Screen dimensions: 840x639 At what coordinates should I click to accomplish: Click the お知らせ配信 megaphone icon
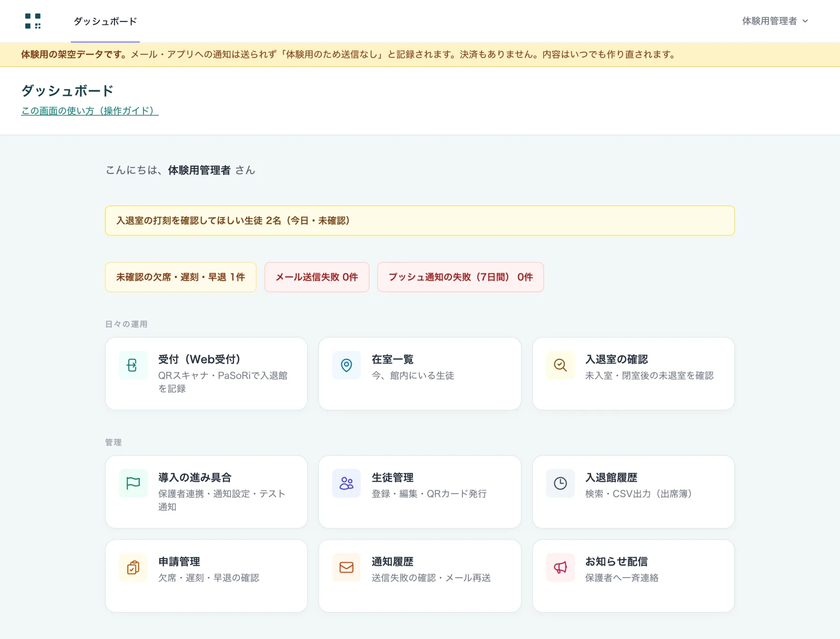(560, 567)
